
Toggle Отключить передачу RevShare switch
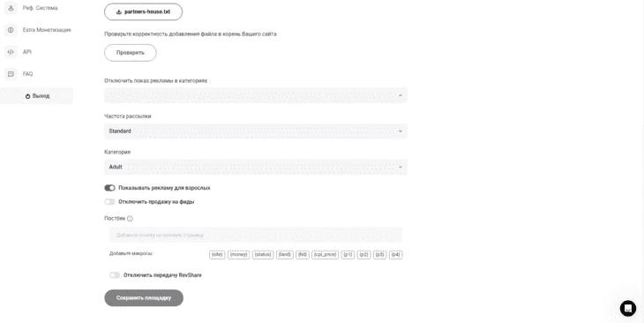pyautogui.click(x=115, y=275)
